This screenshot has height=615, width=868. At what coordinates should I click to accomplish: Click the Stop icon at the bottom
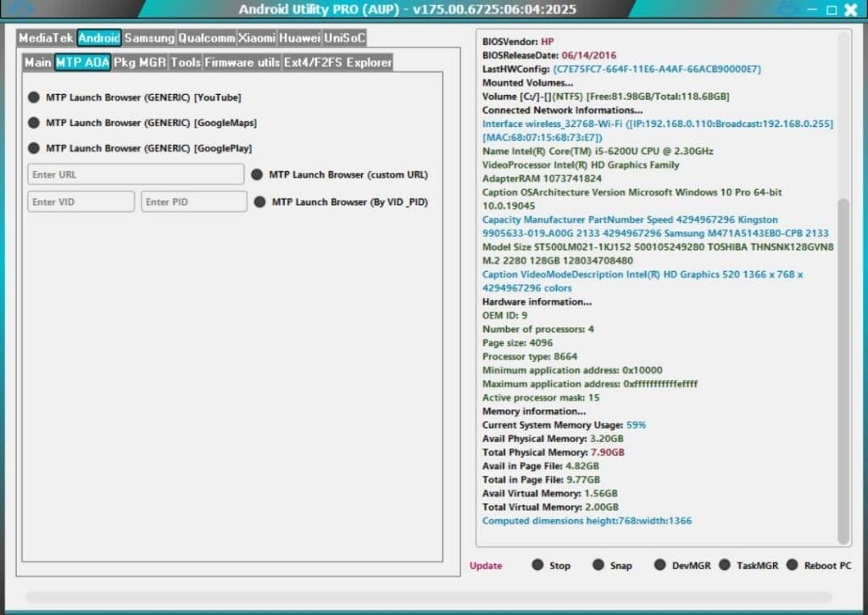pyautogui.click(x=537, y=565)
